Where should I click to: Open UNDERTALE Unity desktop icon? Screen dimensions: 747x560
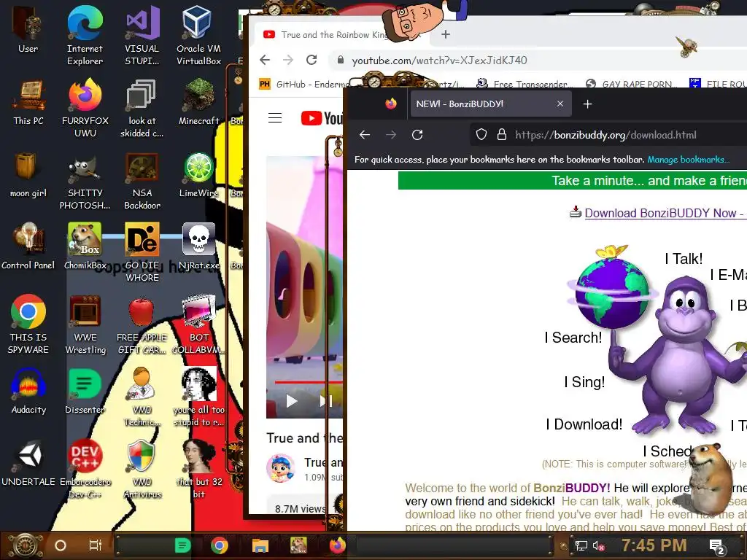pos(28,464)
